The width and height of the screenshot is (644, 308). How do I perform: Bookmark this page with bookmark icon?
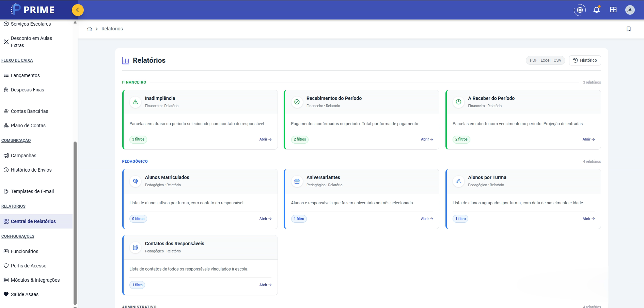pos(629,29)
